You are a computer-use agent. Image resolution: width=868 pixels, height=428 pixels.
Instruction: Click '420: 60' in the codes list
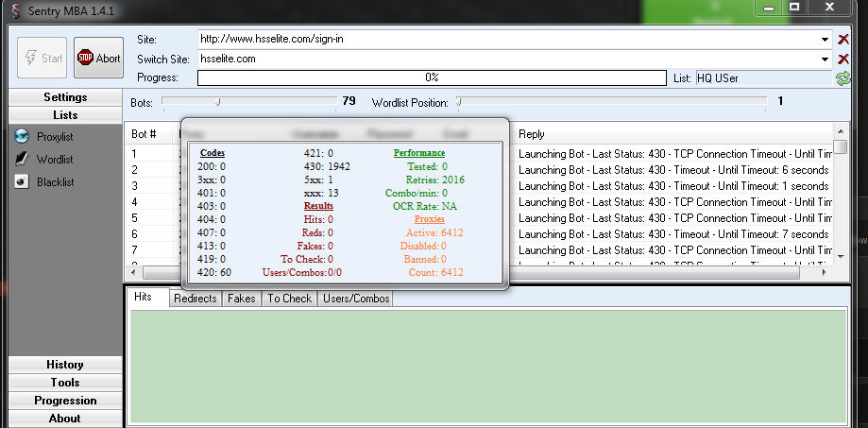click(214, 272)
